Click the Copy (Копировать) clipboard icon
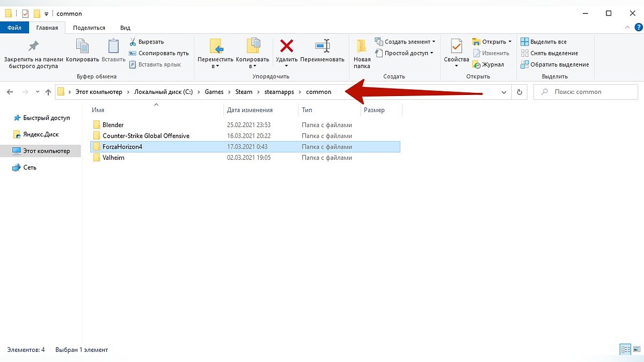The height and width of the screenshot is (362, 644). click(82, 46)
